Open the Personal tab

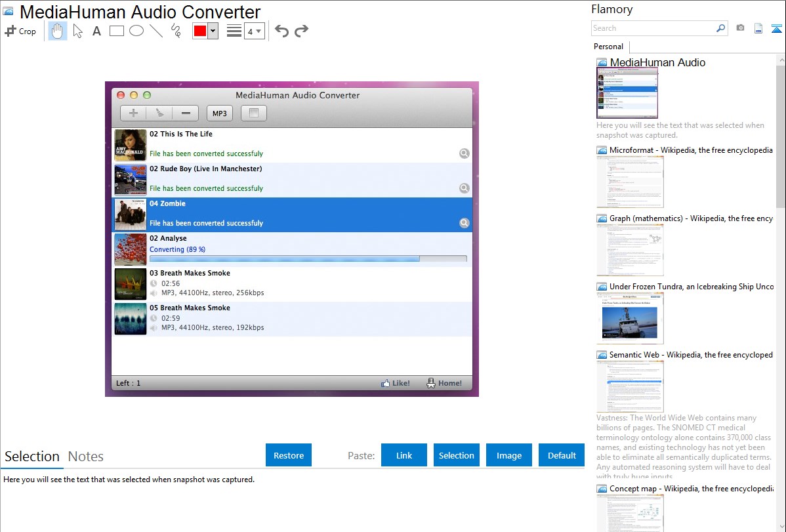pos(609,47)
